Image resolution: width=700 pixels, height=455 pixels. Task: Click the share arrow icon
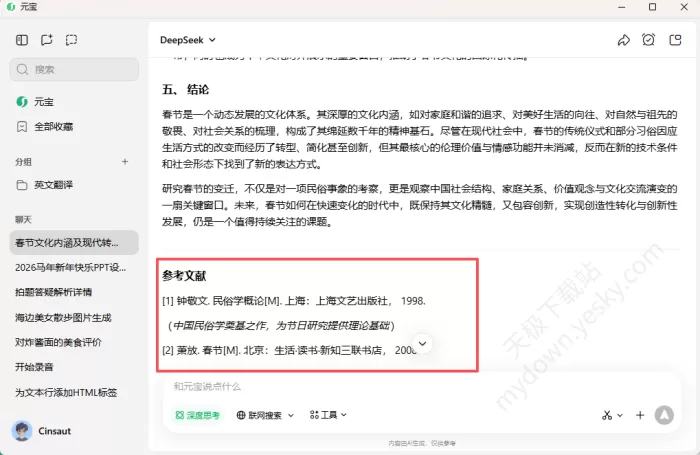click(623, 40)
